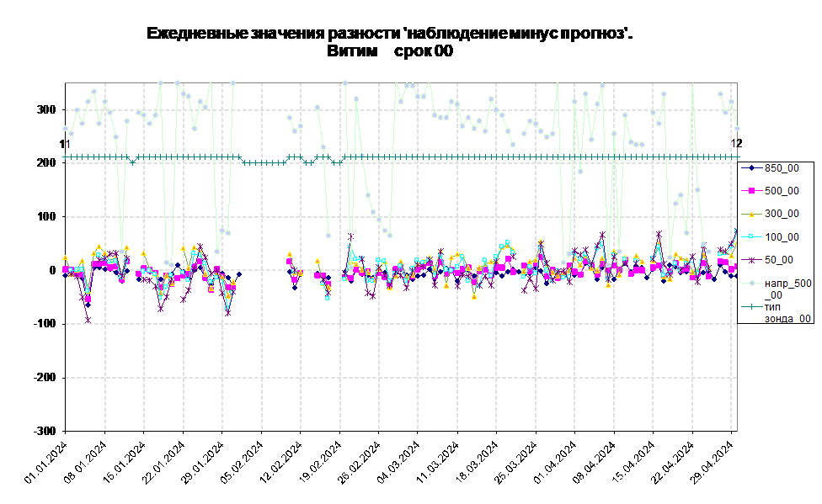822x504 pixels.
Task: Select the 18.03.2024 date axis label
Action: (478, 462)
